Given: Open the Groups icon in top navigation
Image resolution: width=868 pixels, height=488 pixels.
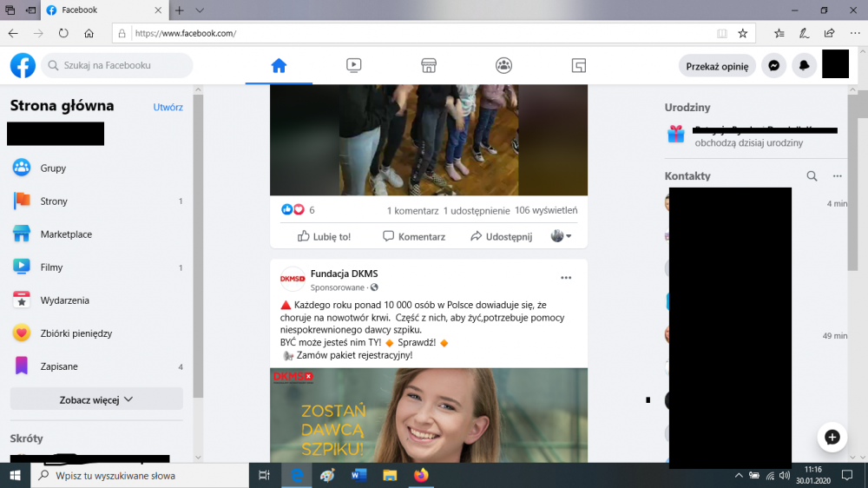Looking at the screenshot, I should tap(503, 66).
